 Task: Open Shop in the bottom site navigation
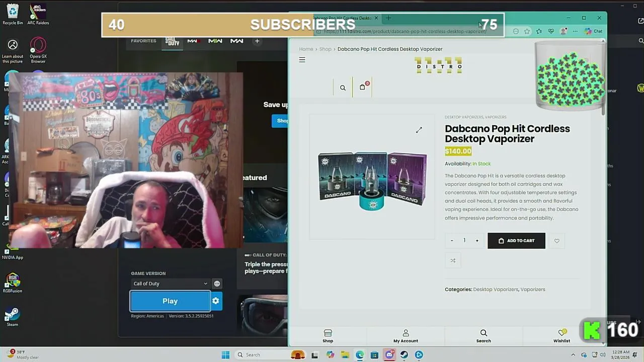[328, 336]
